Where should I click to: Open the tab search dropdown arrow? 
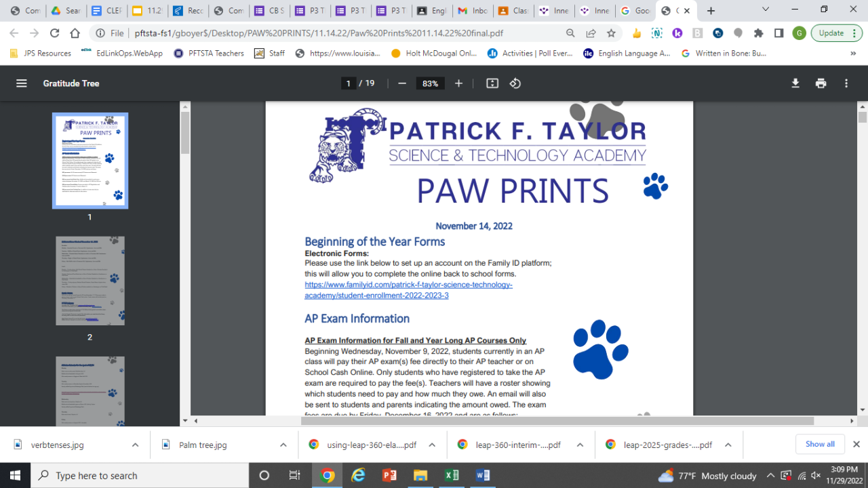(766, 10)
